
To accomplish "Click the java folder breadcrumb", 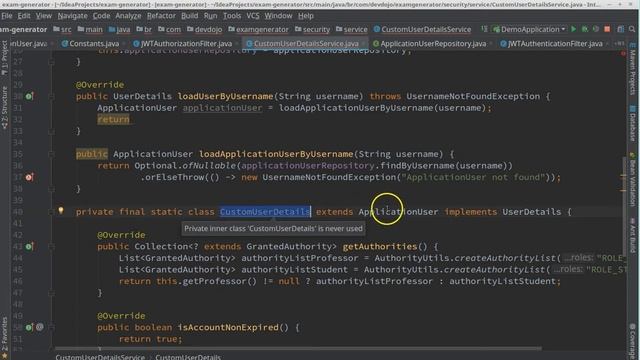I will [120, 29].
